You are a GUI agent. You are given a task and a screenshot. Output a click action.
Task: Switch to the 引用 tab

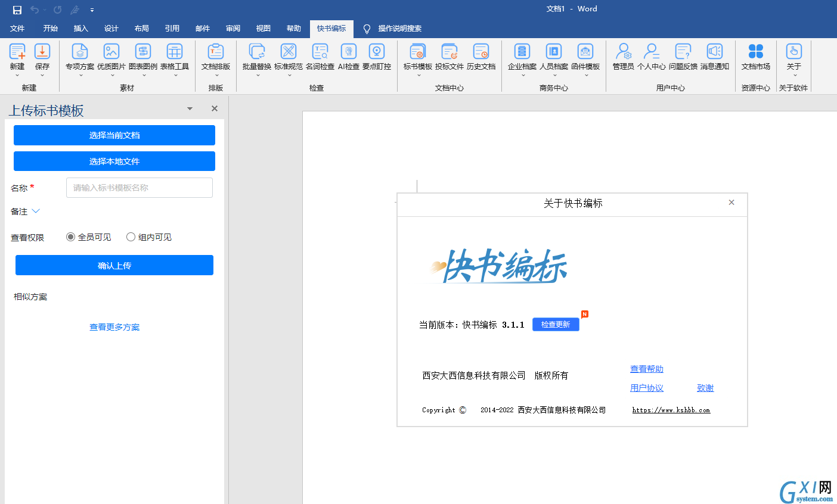[x=172, y=29]
